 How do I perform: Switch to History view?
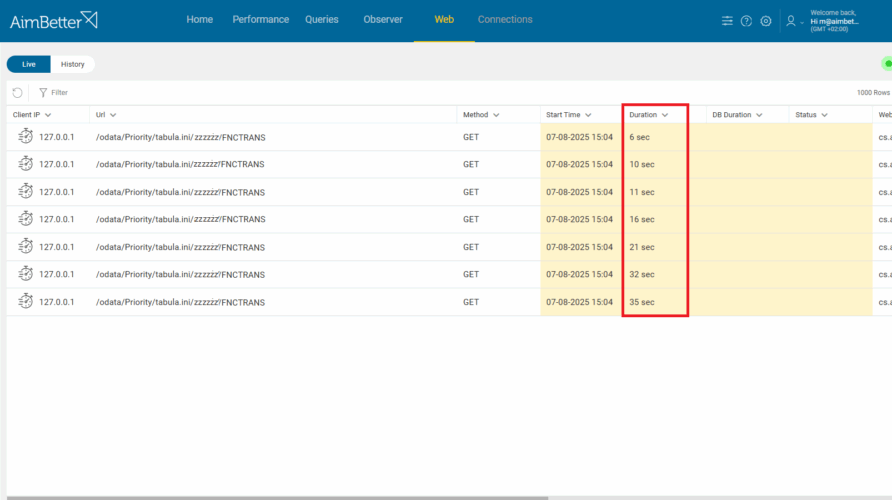coord(73,64)
